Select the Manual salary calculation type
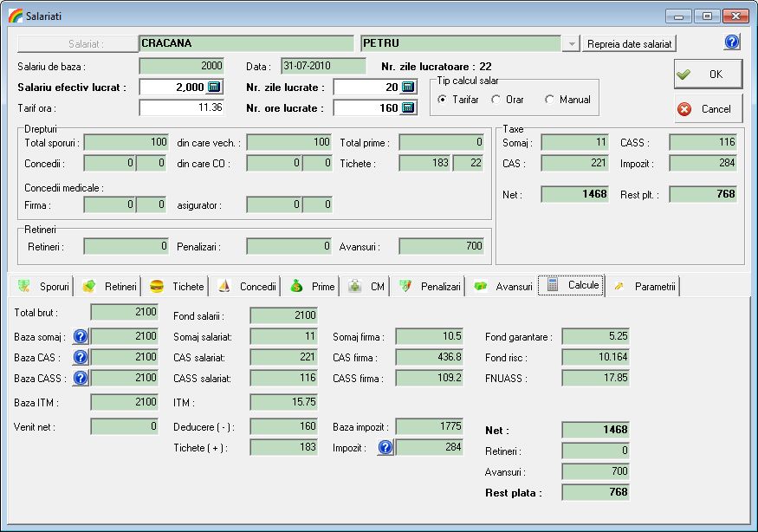This screenshot has height=532, width=758. 550,100
